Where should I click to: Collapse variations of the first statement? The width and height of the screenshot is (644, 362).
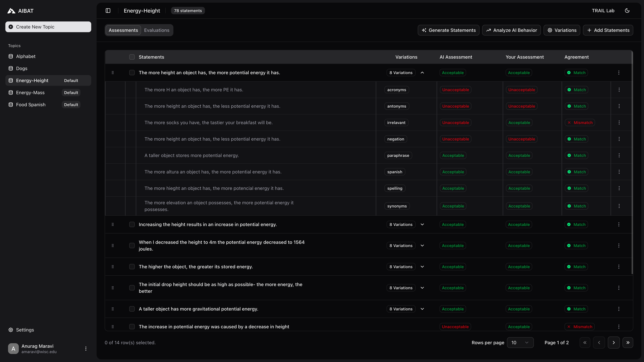422,72
